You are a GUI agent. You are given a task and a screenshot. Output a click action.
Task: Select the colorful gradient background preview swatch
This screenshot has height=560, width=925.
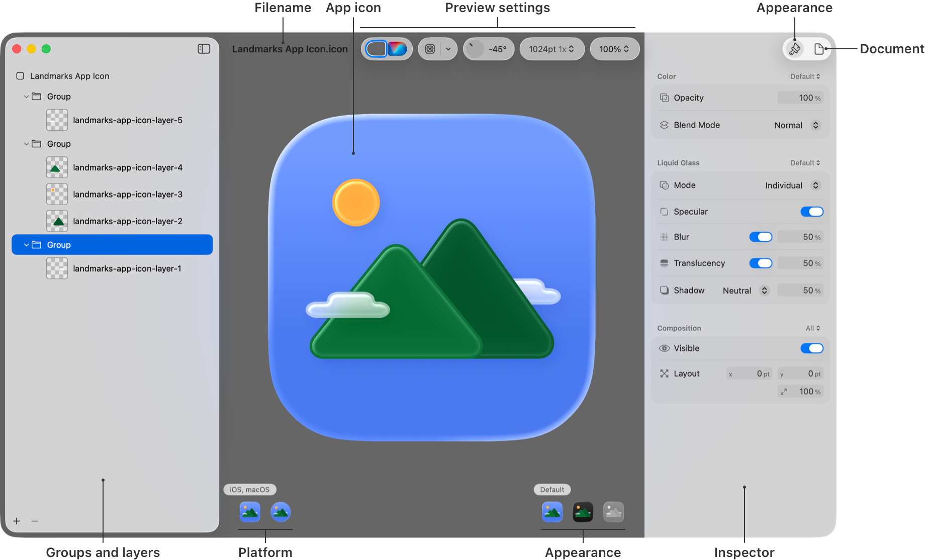[x=397, y=49]
